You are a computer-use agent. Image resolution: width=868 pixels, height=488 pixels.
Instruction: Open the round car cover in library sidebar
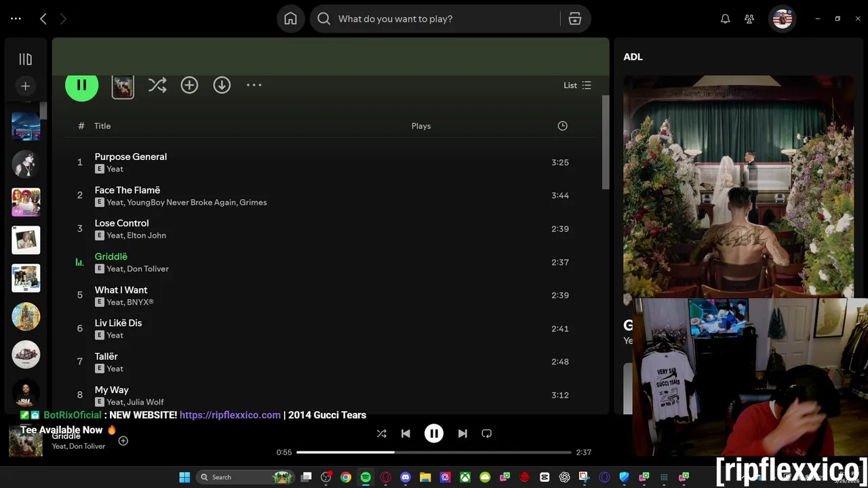(26, 354)
